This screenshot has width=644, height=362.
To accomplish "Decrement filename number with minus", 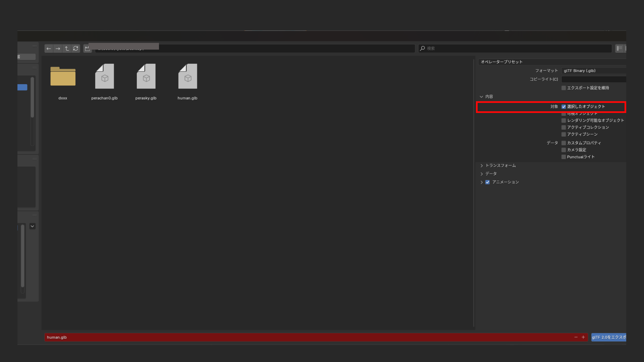I will pyautogui.click(x=576, y=337).
